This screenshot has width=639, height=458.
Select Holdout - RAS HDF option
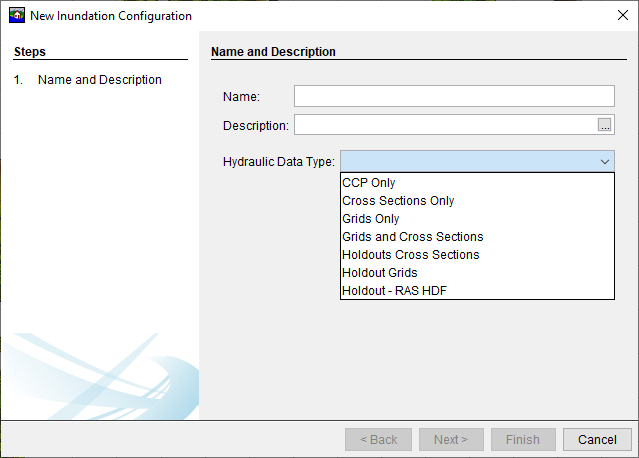click(x=477, y=290)
